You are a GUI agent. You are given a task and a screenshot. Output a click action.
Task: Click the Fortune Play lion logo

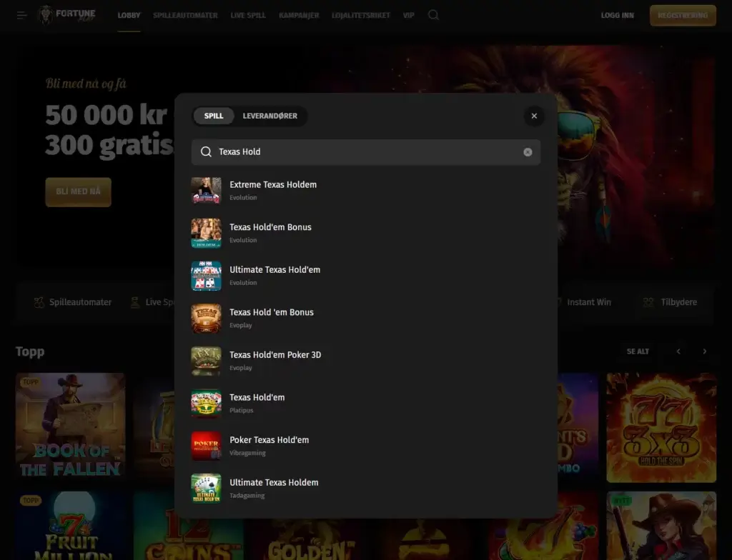66,15
